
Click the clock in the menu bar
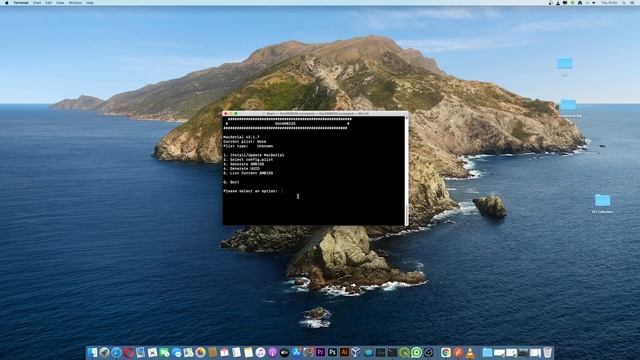pyautogui.click(x=609, y=2)
